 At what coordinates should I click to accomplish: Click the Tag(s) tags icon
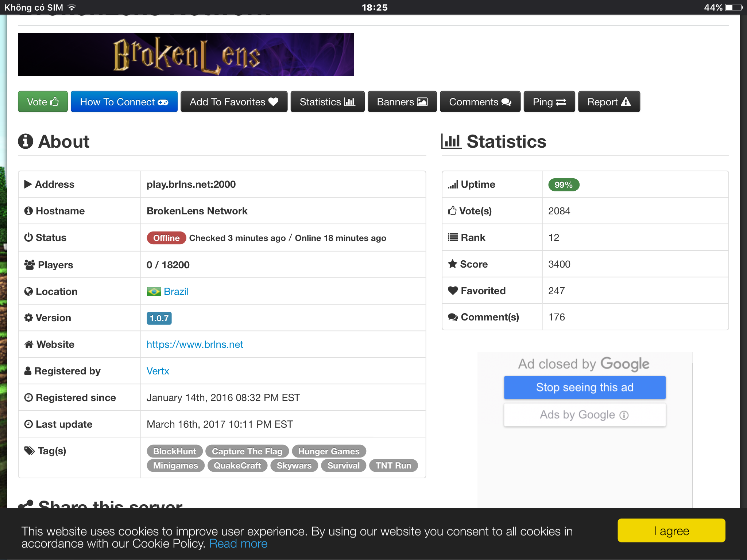pyautogui.click(x=30, y=451)
